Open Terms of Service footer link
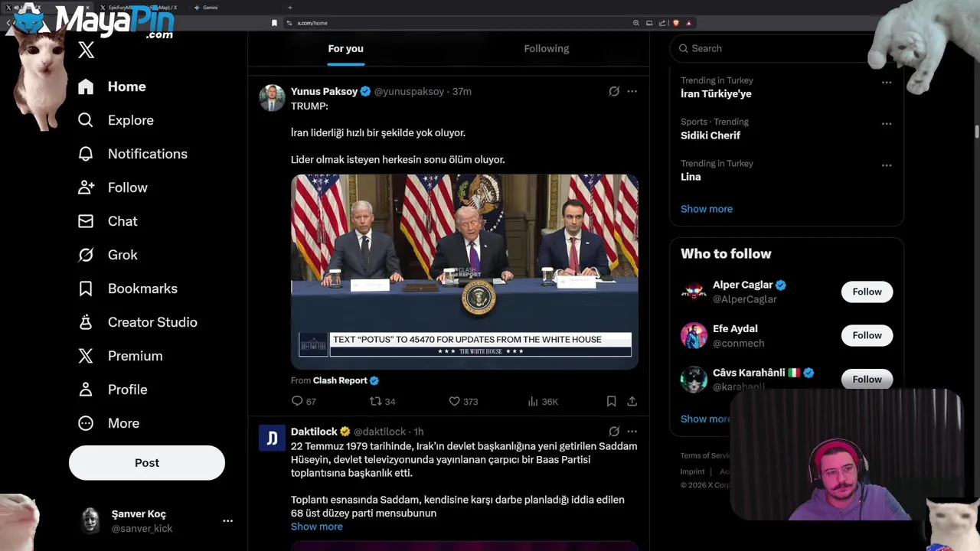This screenshot has height=551, width=980. point(705,455)
